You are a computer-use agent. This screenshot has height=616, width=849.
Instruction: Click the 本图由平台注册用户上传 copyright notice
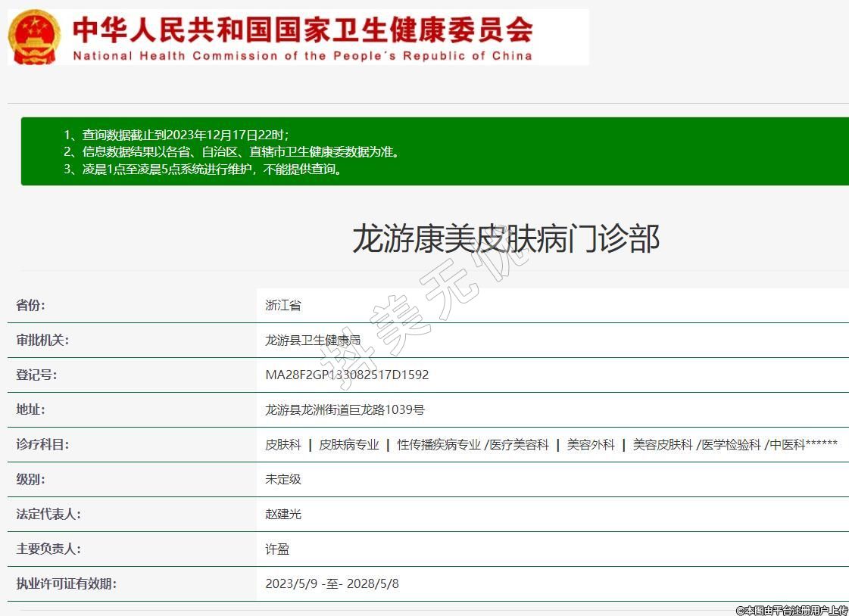coord(791,610)
